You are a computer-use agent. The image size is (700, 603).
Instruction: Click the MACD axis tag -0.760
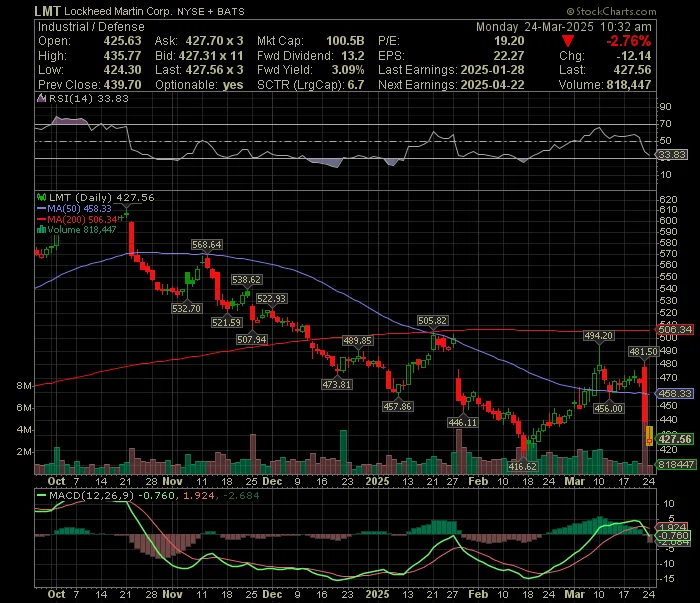pyautogui.click(x=673, y=535)
